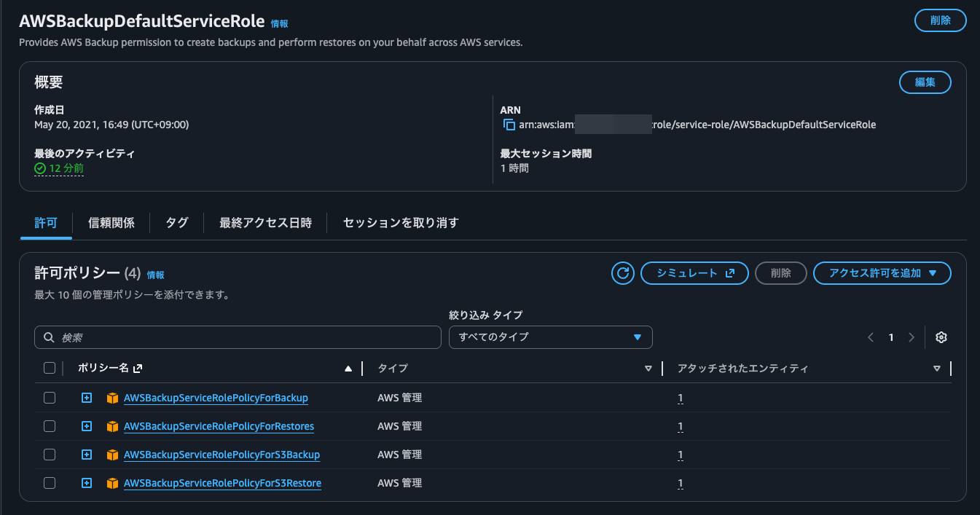Screen dimensions: 980x515
Task: Go to next page with pagination arrow
Action: (x=912, y=337)
